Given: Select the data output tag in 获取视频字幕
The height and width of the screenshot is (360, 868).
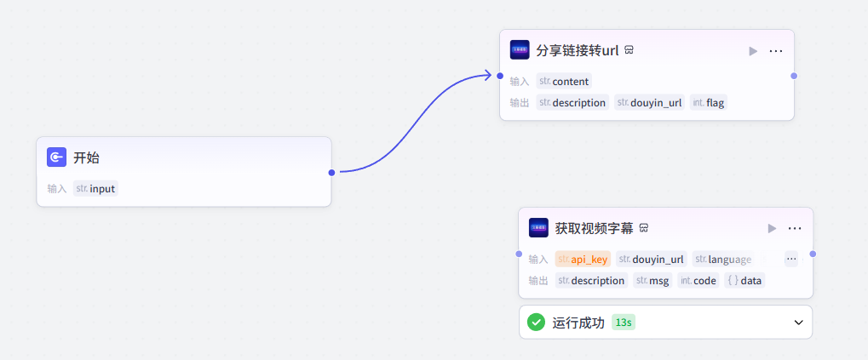Looking at the screenshot, I should pyautogui.click(x=744, y=280).
